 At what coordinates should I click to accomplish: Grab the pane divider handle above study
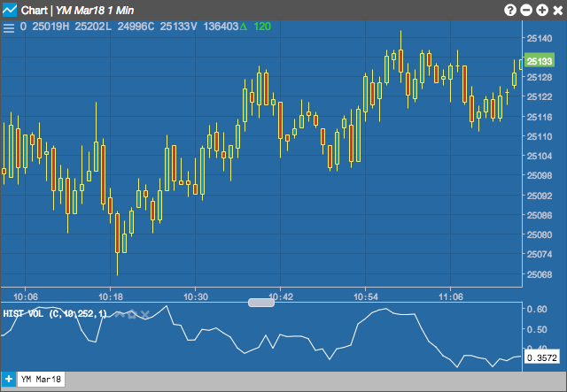pos(261,303)
